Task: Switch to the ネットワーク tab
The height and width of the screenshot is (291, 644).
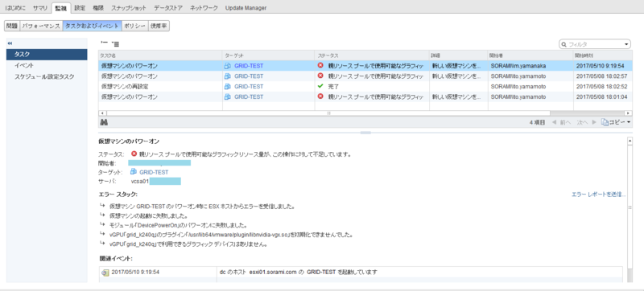Action: click(204, 8)
